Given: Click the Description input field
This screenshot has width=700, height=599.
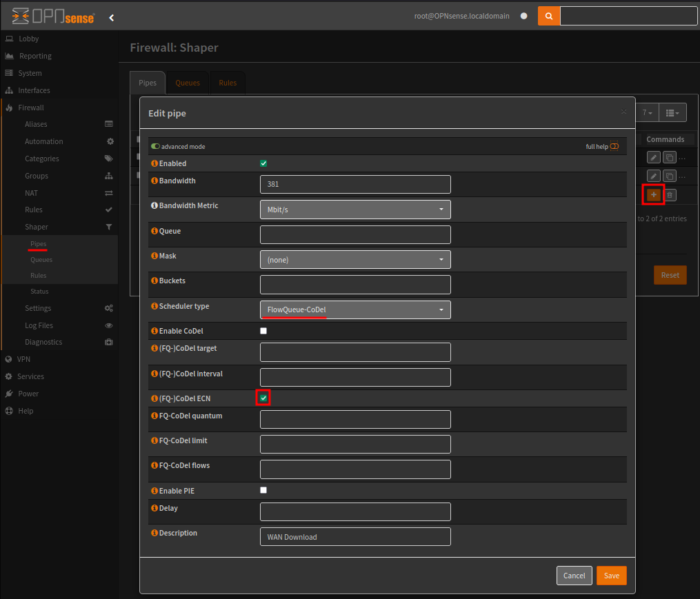Looking at the screenshot, I should 355,537.
